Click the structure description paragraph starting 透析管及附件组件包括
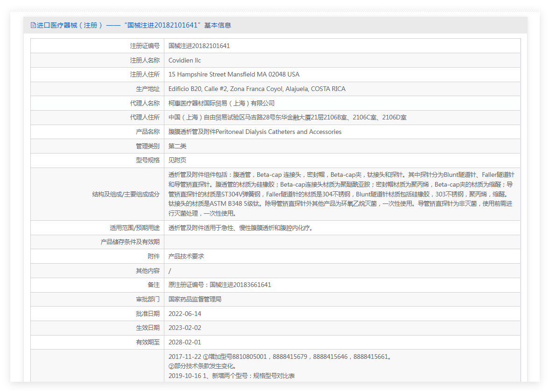 (x=341, y=194)
